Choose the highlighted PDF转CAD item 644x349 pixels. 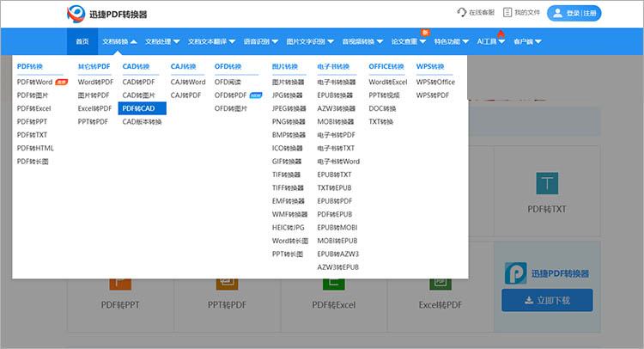(142, 108)
